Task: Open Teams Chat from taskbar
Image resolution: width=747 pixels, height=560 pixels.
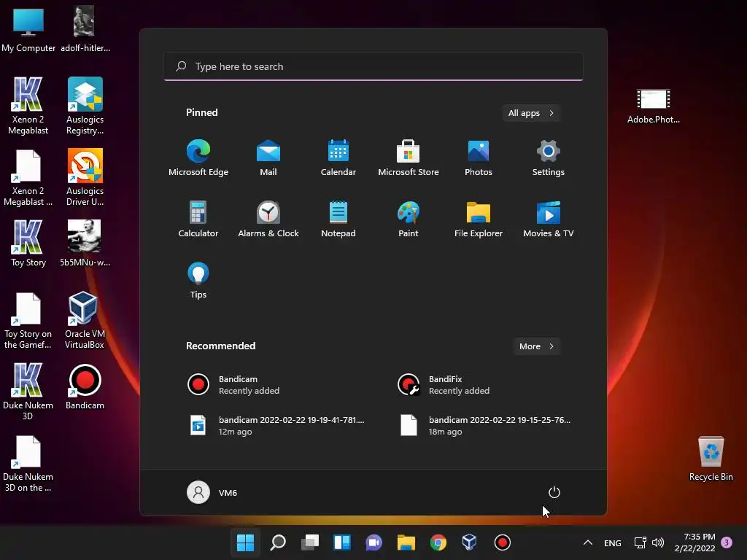Action: pos(374,542)
